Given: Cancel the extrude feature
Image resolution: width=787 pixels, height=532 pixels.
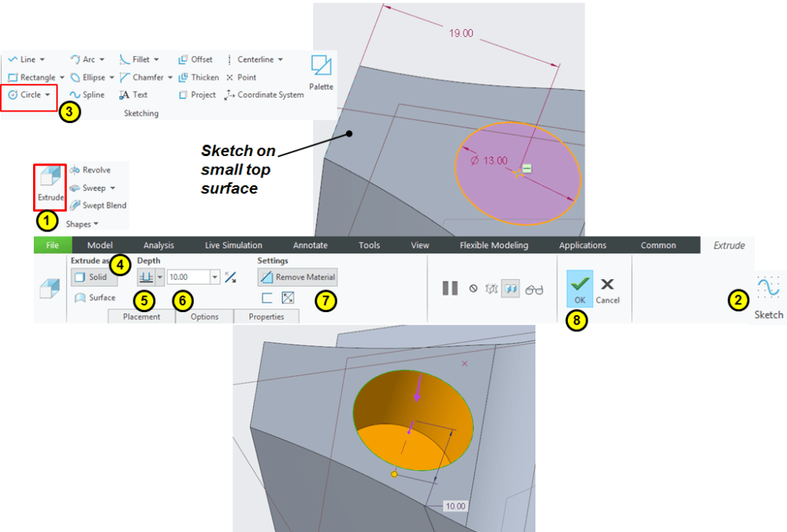Looking at the screenshot, I should (x=607, y=288).
